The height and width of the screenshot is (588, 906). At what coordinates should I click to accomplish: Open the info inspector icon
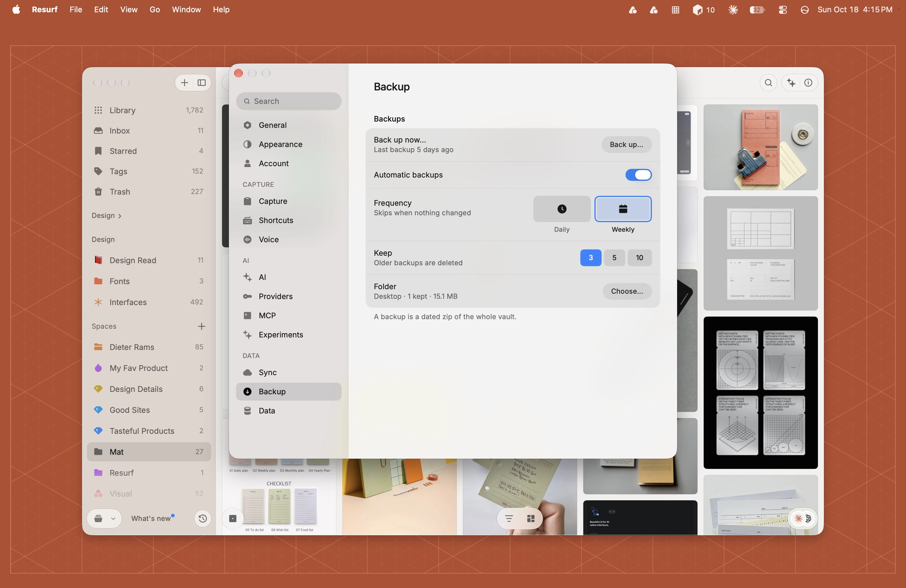pos(808,83)
